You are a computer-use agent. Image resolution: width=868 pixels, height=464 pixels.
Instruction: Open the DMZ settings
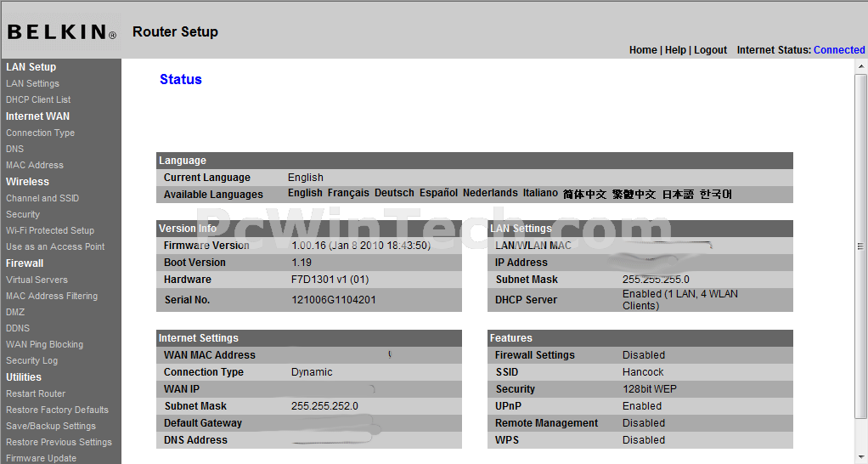coord(15,312)
